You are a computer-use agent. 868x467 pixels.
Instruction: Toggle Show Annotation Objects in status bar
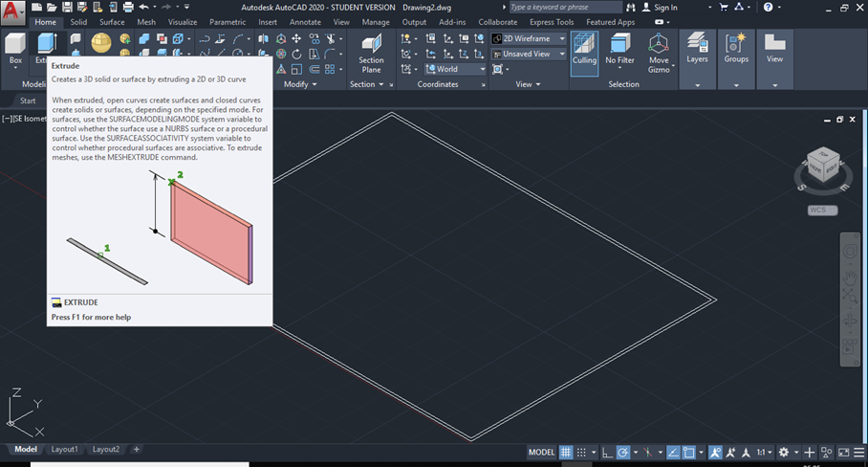pos(715,453)
